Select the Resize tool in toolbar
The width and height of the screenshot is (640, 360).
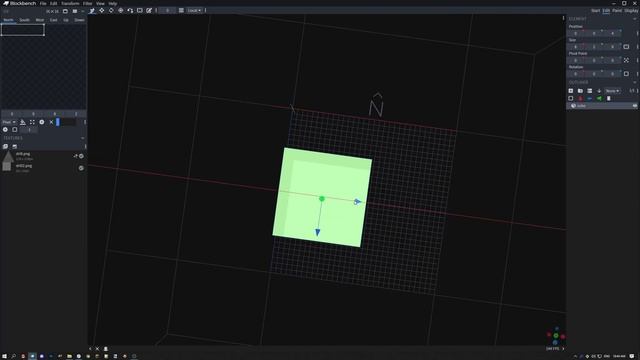pyautogui.click(x=102, y=11)
